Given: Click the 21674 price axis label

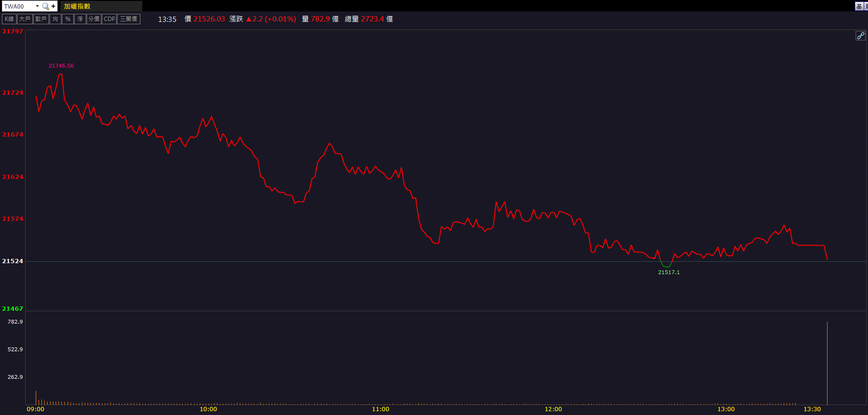Looking at the screenshot, I should click(12, 135).
